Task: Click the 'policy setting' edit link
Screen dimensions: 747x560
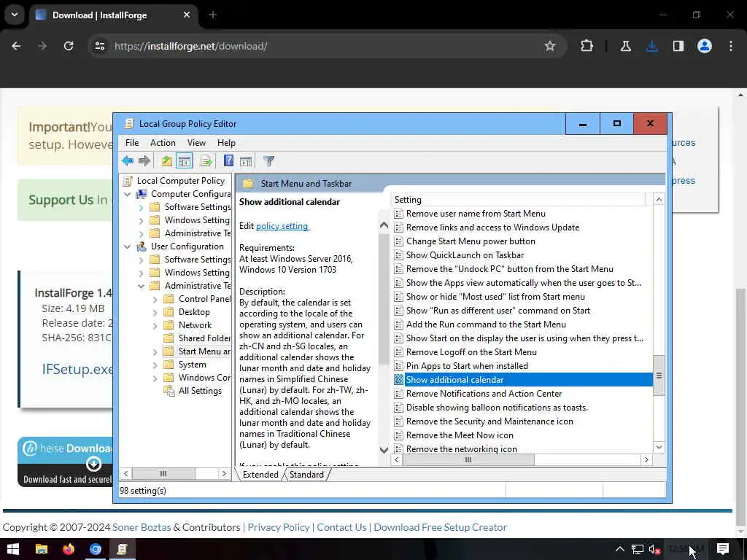Action: coord(282,226)
